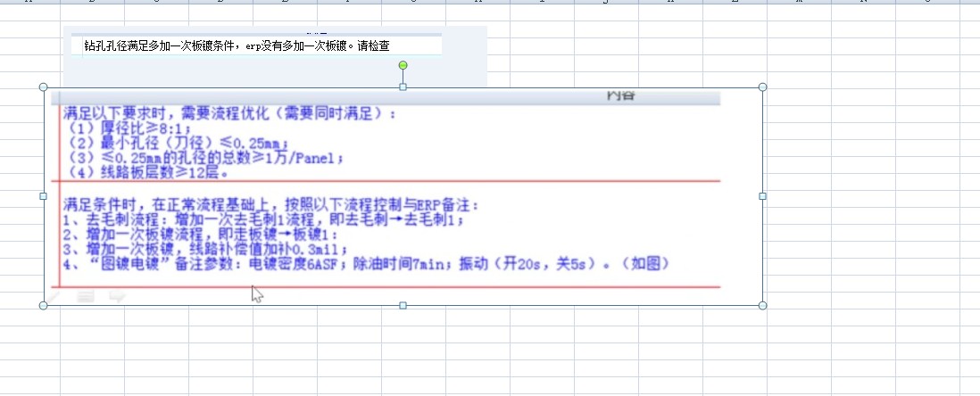Click the left-middle sizing handle of the picture
The image size is (980, 396).
[43, 196]
